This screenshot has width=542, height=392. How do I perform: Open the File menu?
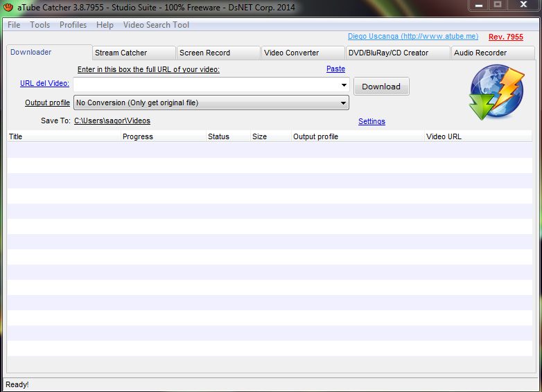(14, 25)
